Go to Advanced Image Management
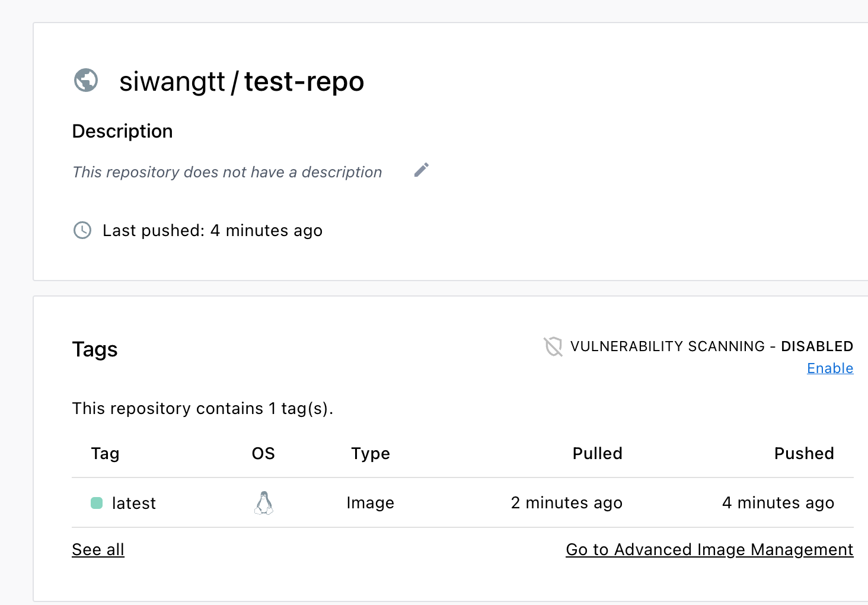Image resolution: width=868 pixels, height=605 pixels. pos(709,550)
